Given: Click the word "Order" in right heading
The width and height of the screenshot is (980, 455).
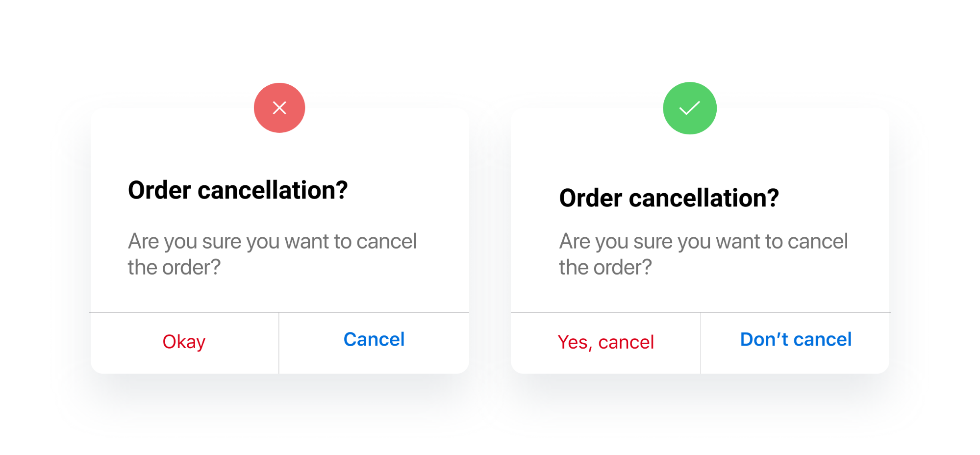Looking at the screenshot, I should tap(590, 198).
